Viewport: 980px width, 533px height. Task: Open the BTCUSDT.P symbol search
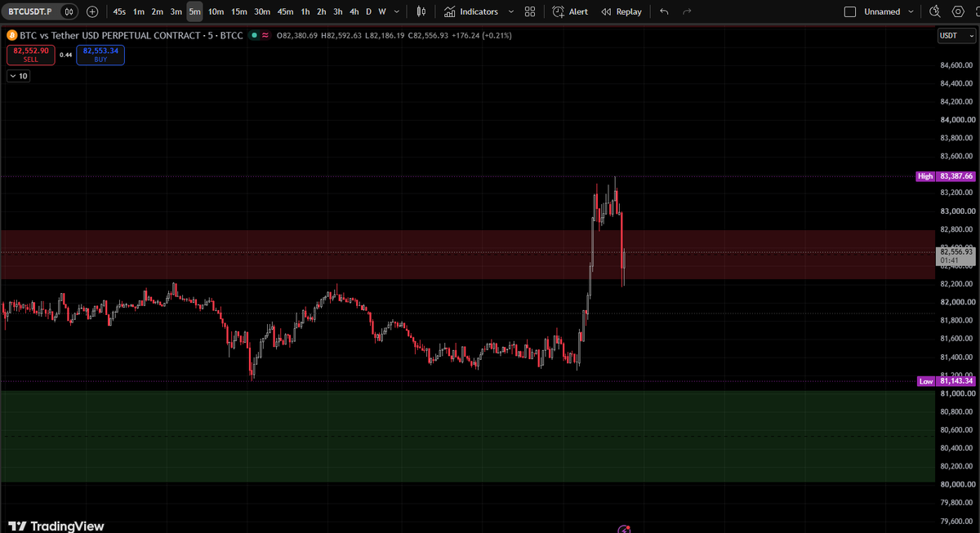click(x=30, y=11)
